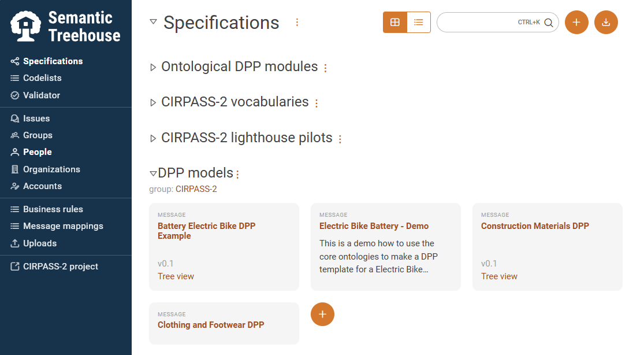Click the Electric Bike Battery demo description
This screenshot has height=355, width=644.
tap(379, 256)
